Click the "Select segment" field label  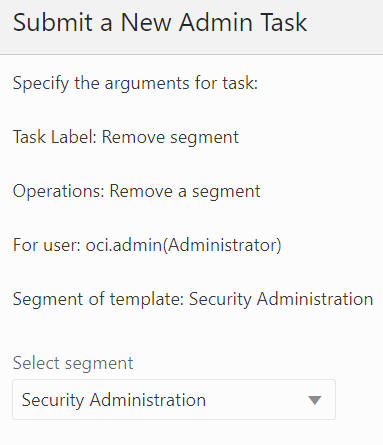click(73, 363)
